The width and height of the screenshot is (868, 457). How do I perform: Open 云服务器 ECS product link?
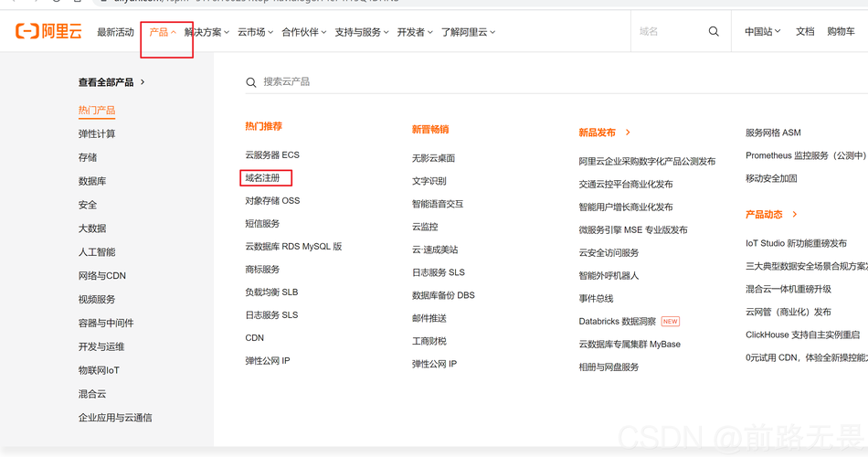(272, 155)
